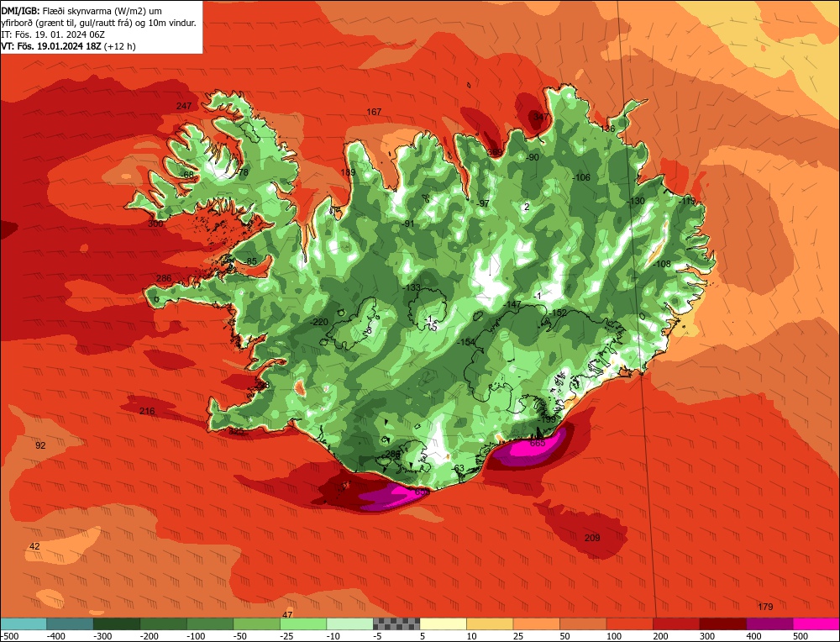Click the map value -130 in east Iceland
This screenshot has height=642, width=840.
tap(636, 201)
